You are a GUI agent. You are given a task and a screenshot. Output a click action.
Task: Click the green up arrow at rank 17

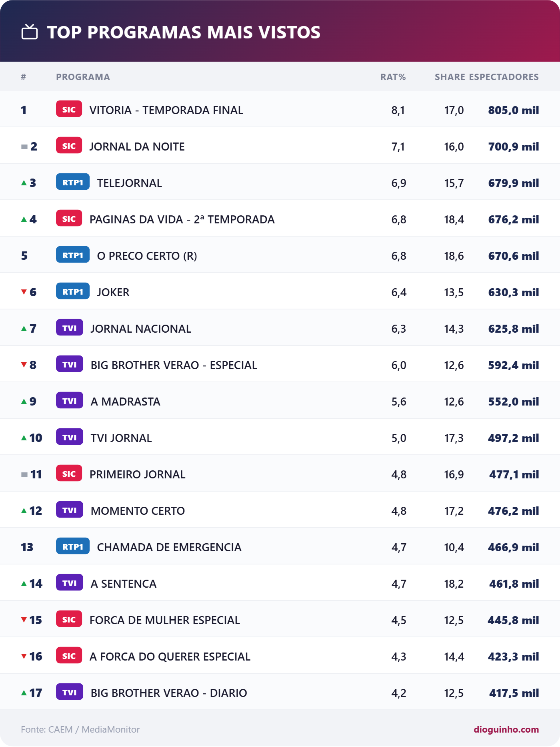click(x=24, y=693)
